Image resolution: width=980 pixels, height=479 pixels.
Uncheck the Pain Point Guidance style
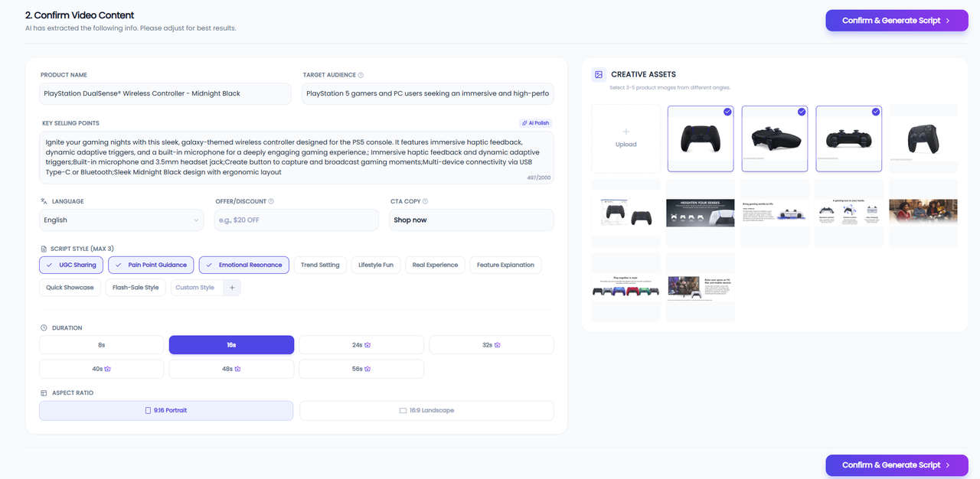(x=151, y=265)
